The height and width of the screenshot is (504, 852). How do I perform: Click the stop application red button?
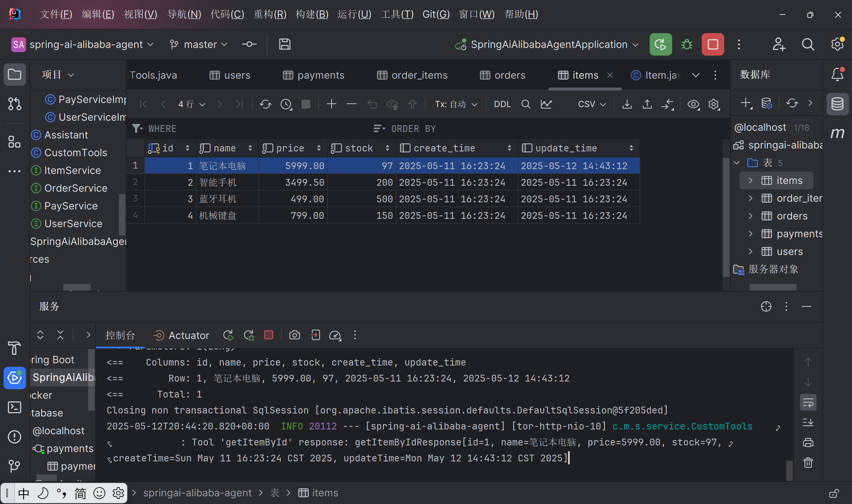tap(712, 44)
